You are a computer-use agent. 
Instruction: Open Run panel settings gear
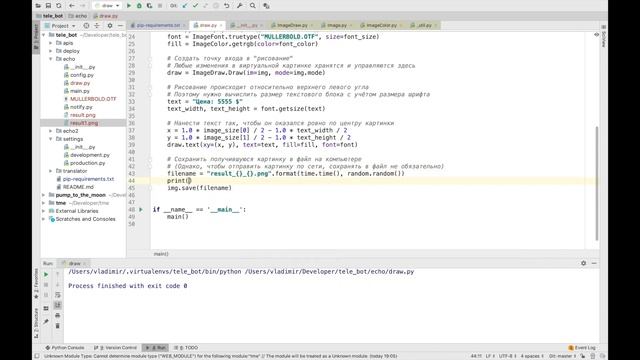pos(583,263)
